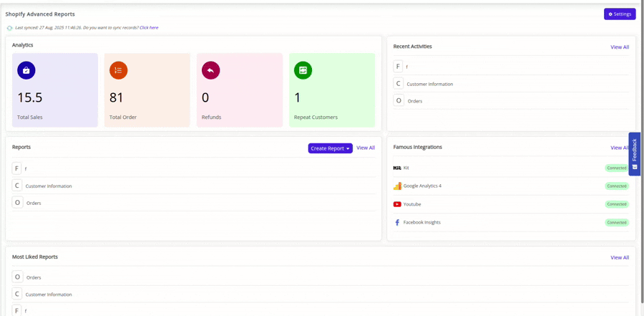
Task: View all in Reports panel
Action: point(366,148)
